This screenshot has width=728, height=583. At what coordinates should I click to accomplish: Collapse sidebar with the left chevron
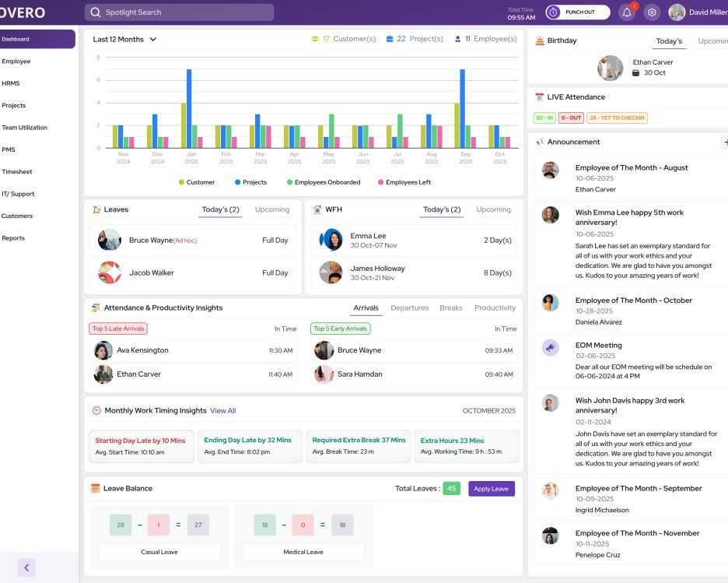pos(26,567)
